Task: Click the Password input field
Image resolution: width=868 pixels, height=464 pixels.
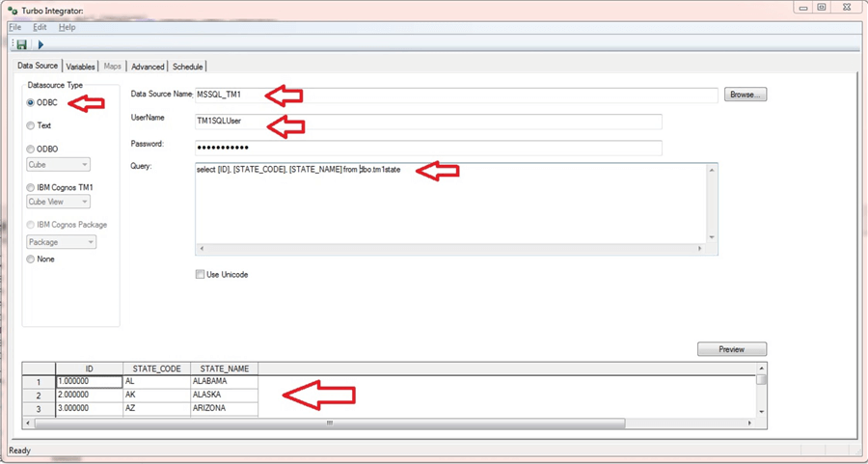Action: 428,148
